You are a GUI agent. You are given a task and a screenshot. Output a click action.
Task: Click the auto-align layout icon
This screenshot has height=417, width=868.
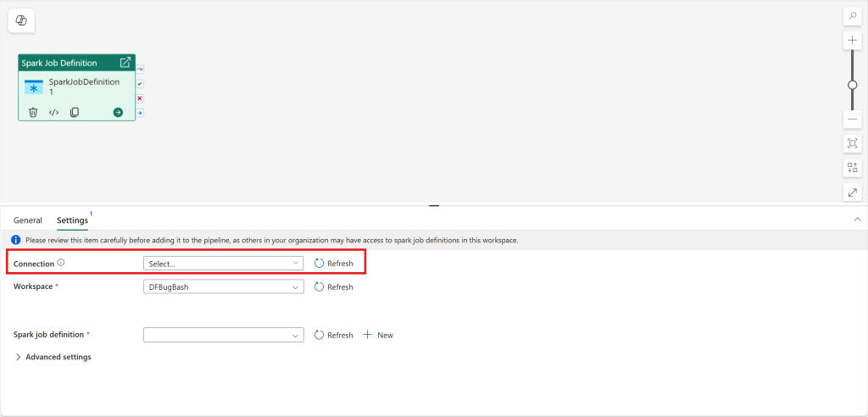point(853,168)
